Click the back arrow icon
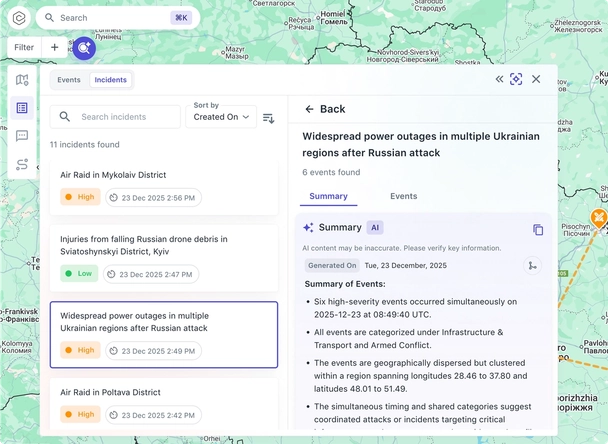608x444 pixels. (x=309, y=109)
